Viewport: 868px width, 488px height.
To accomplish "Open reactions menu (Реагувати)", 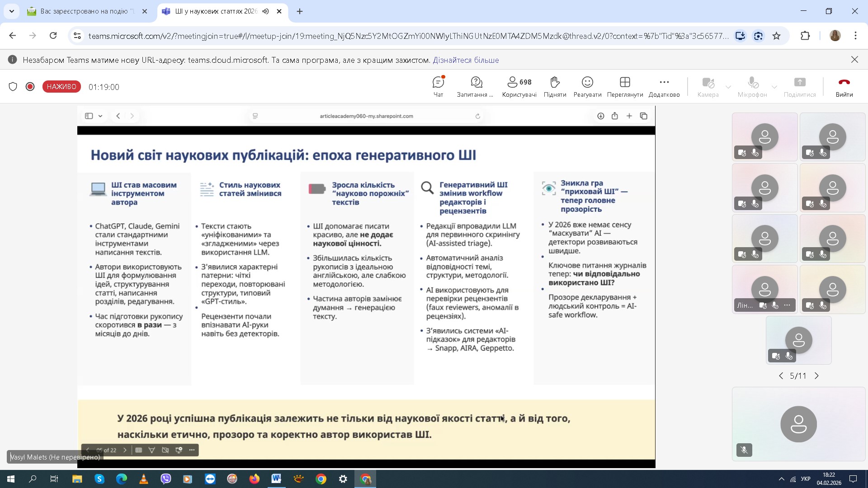I will click(x=587, y=83).
